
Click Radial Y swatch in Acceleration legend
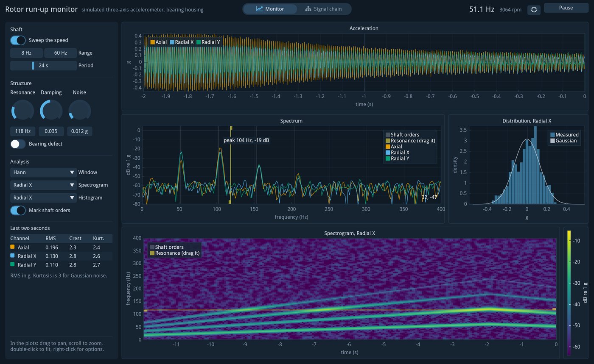pos(198,42)
